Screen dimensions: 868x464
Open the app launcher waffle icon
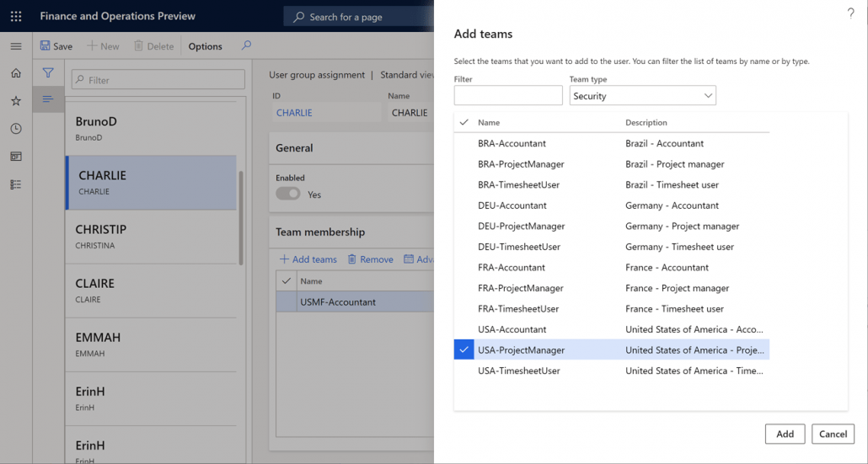click(x=16, y=16)
